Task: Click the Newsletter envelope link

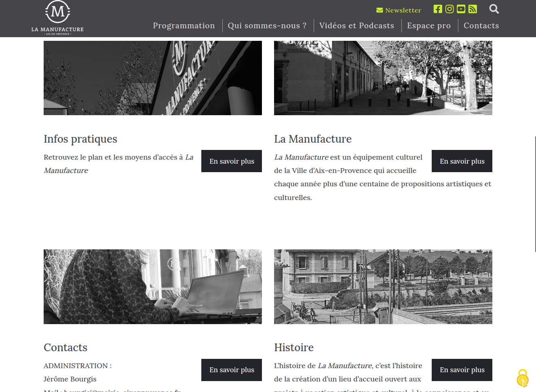Action: 399,10
